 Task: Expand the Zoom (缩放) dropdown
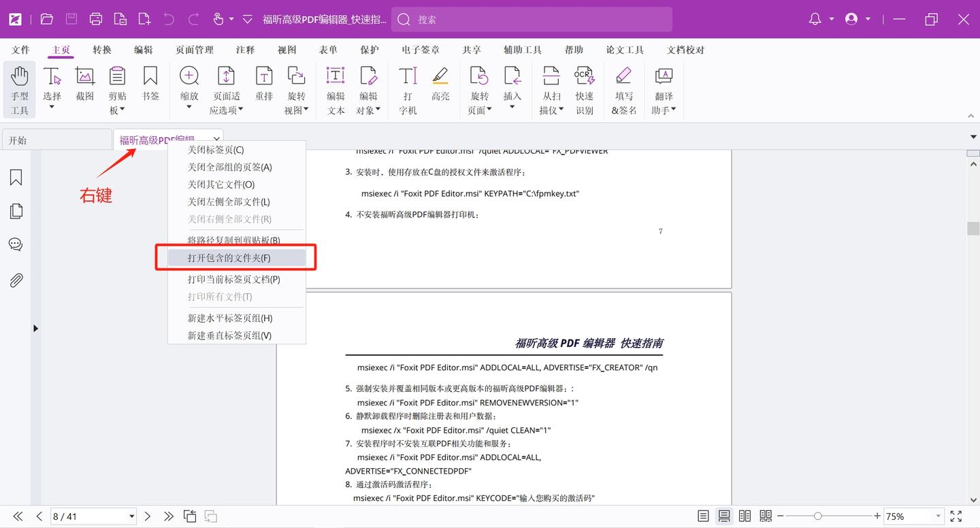pyautogui.click(x=189, y=107)
